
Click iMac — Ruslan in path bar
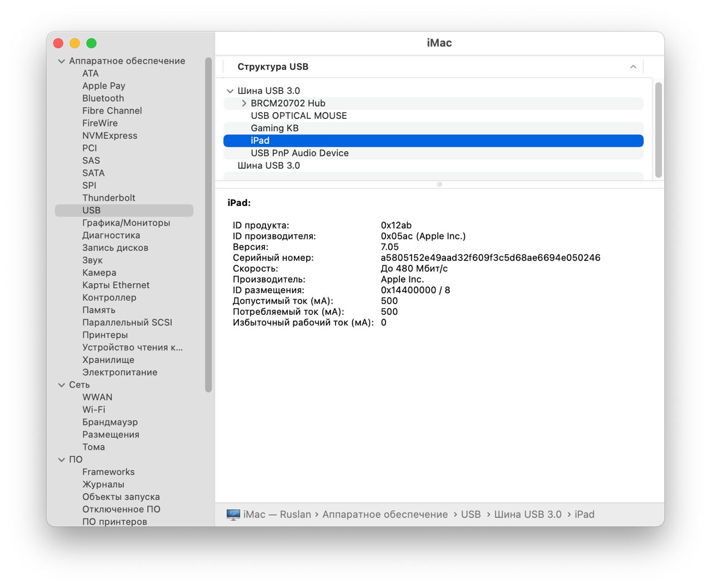tap(277, 515)
